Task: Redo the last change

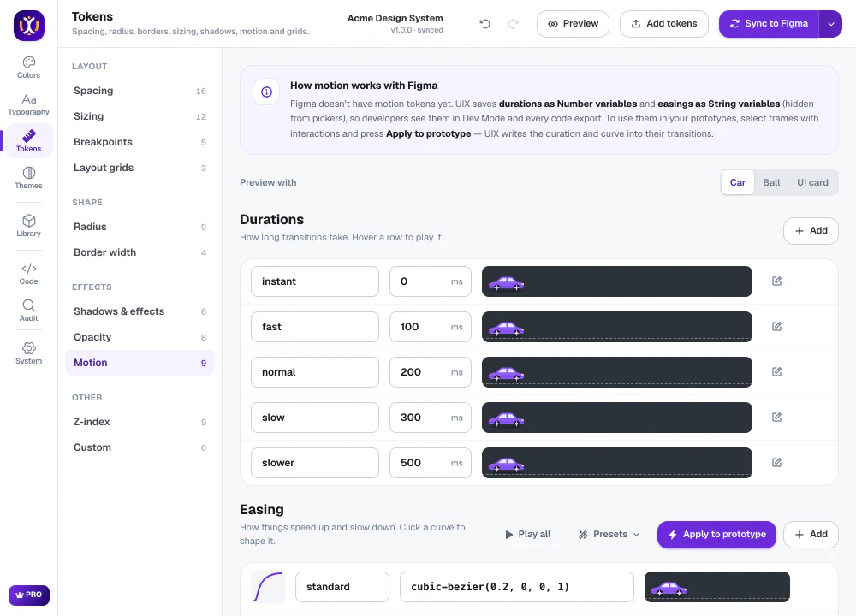Action: pyautogui.click(x=513, y=23)
